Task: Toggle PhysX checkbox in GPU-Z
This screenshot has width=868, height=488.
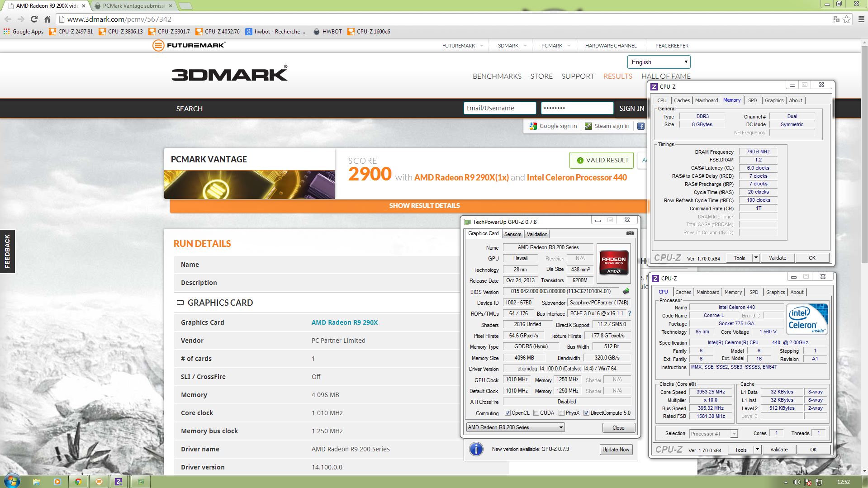Action: point(561,412)
